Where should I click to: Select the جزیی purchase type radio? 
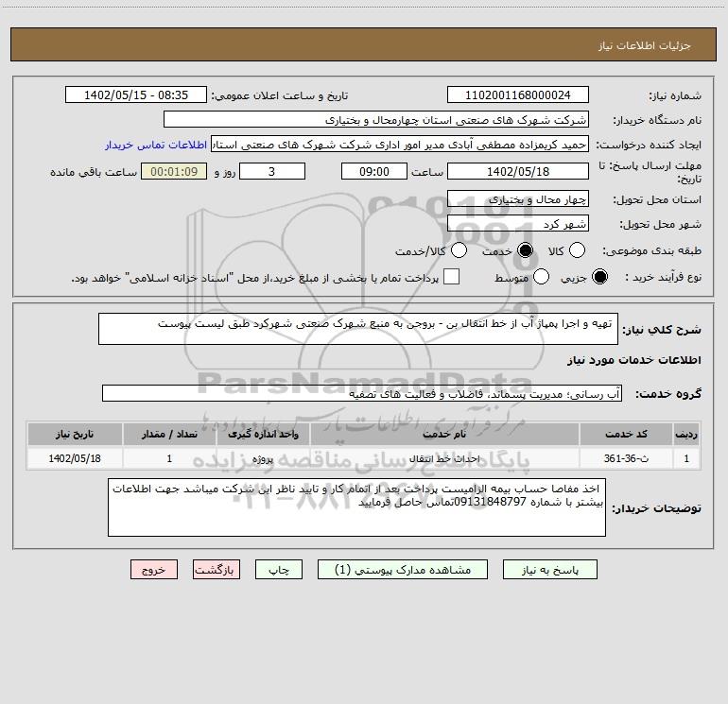[x=599, y=277]
